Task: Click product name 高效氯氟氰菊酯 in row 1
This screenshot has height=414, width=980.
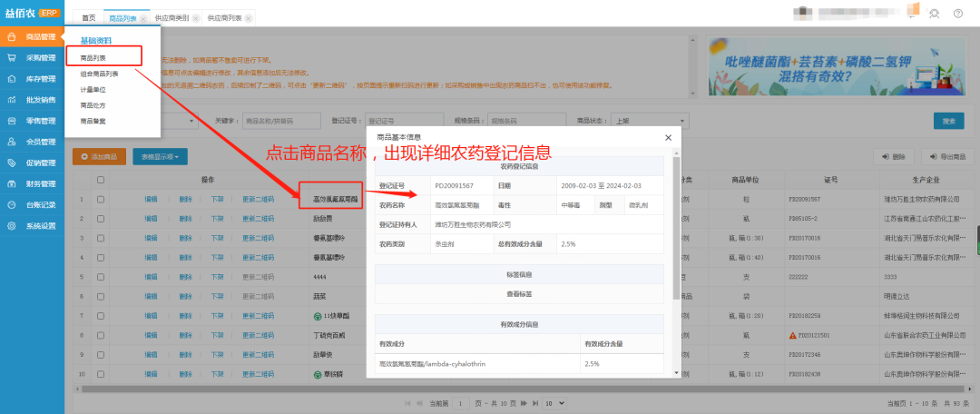Action: (x=335, y=200)
